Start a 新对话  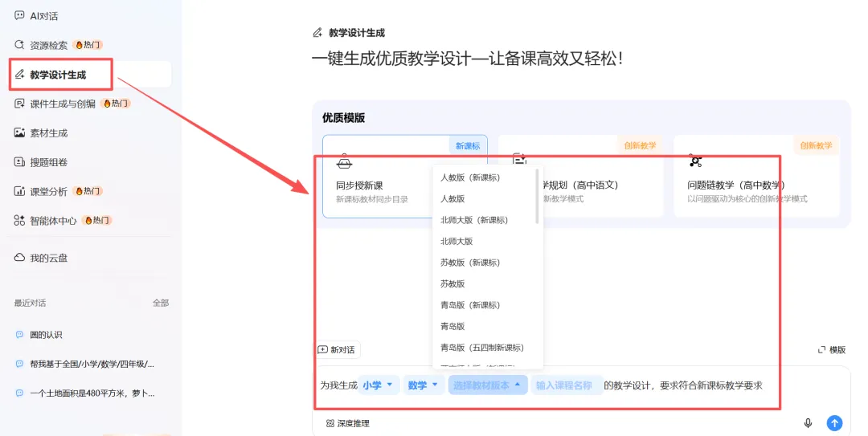pos(337,350)
